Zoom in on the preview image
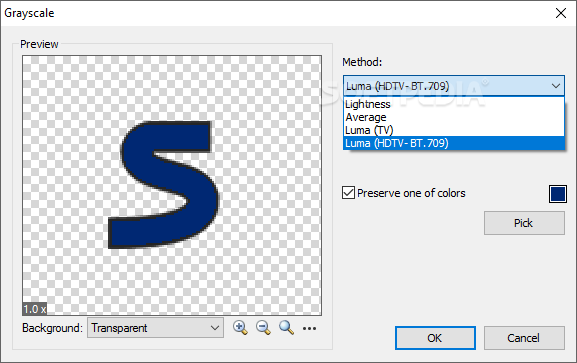Viewport: 577px width, 363px height. click(x=240, y=327)
